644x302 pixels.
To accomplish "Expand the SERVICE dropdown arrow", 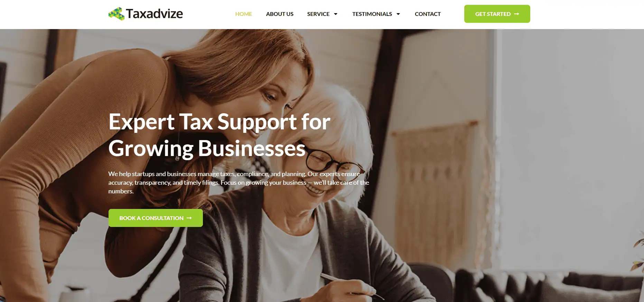I will [x=335, y=14].
